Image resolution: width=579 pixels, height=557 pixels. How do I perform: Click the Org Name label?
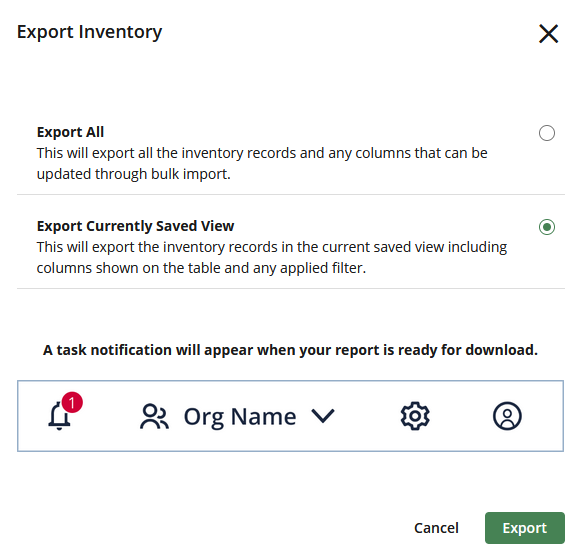[240, 417]
